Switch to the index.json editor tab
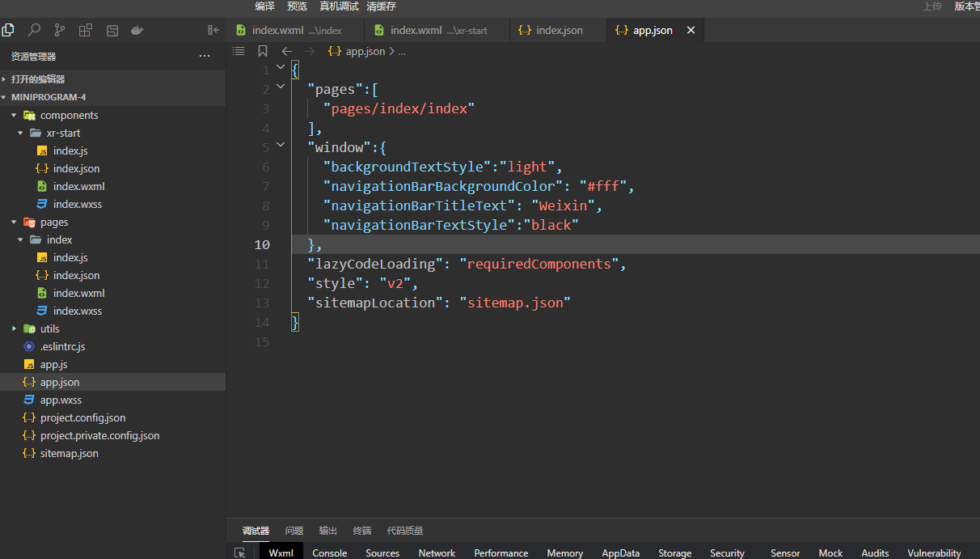The image size is (980, 559). pyautogui.click(x=558, y=30)
